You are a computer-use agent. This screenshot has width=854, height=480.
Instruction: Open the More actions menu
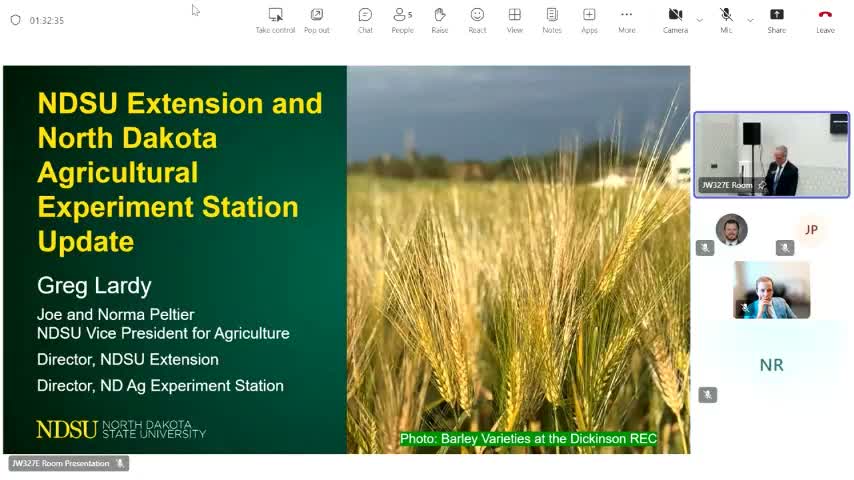(x=626, y=19)
